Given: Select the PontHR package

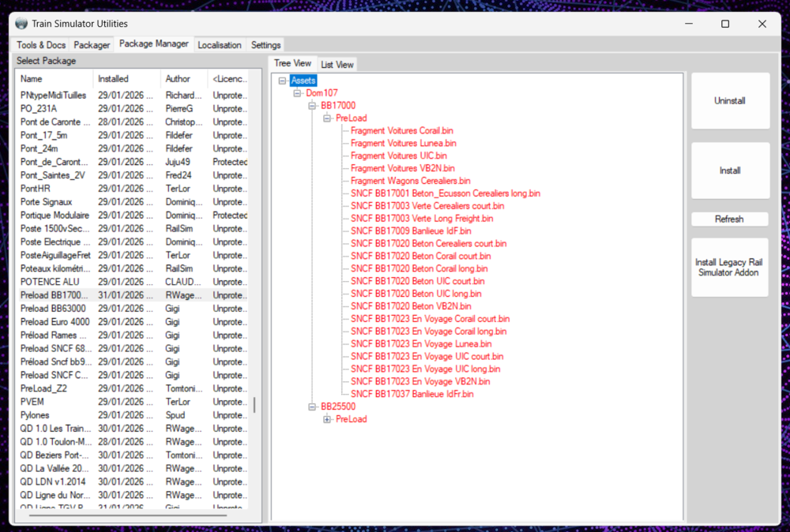Looking at the screenshot, I should click(x=134, y=189).
